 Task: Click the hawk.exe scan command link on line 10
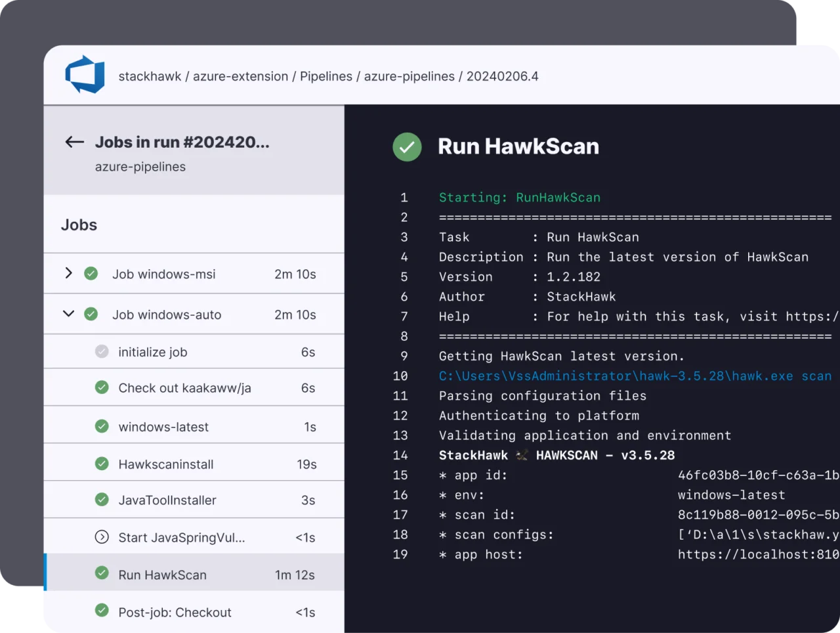point(634,376)
